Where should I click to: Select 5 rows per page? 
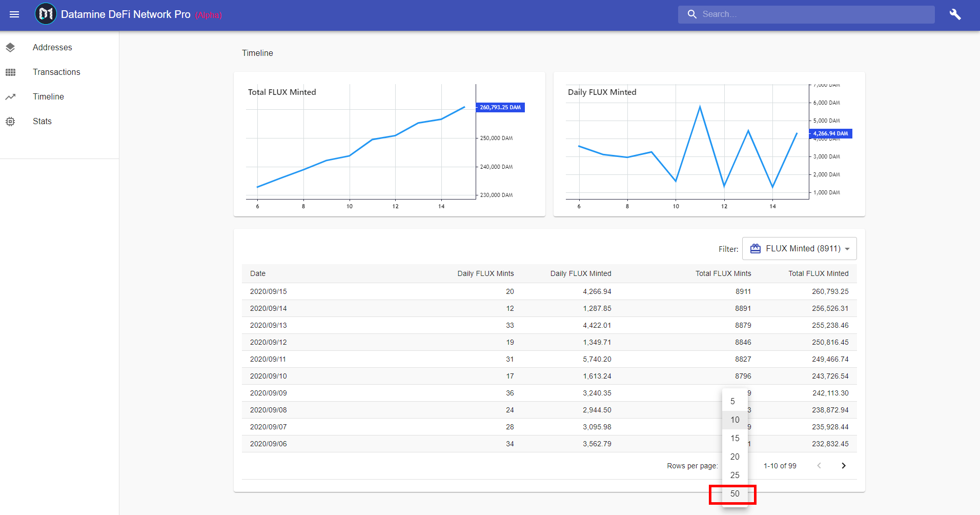coord(735,401)
